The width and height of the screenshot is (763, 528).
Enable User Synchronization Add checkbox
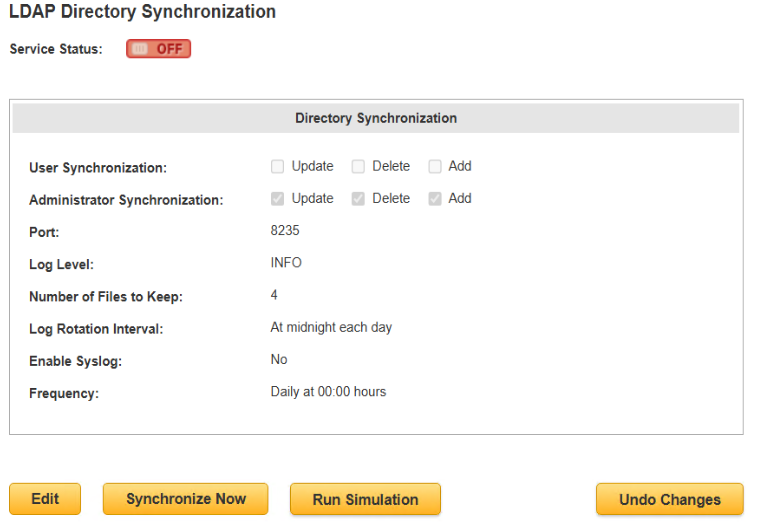[435, 167]
